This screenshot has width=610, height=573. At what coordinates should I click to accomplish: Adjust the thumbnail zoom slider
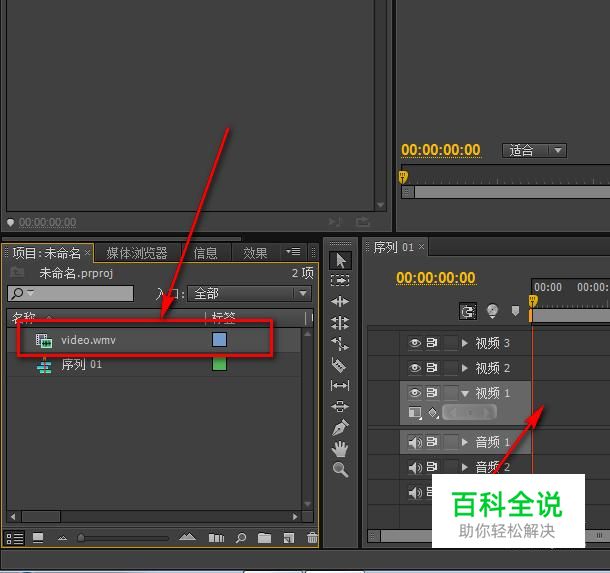[x=81, y=538]
